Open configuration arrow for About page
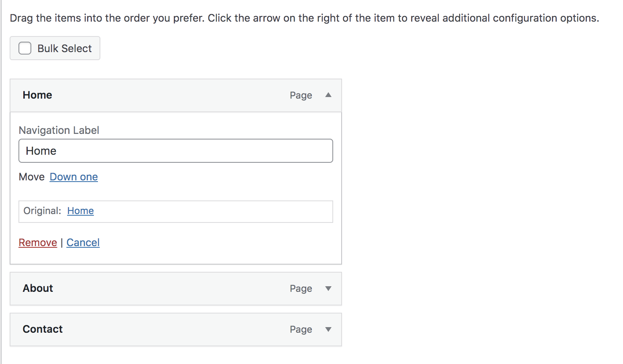 328,288
